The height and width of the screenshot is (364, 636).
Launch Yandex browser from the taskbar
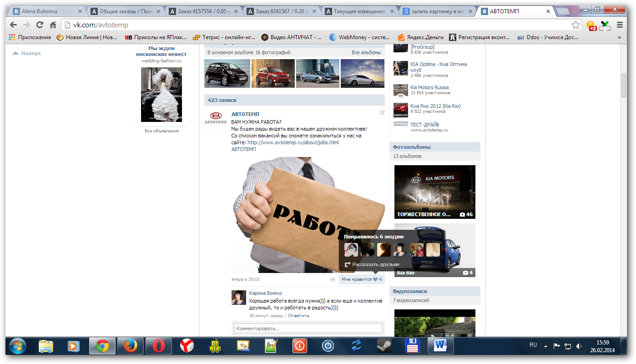(x=187, y=346)
